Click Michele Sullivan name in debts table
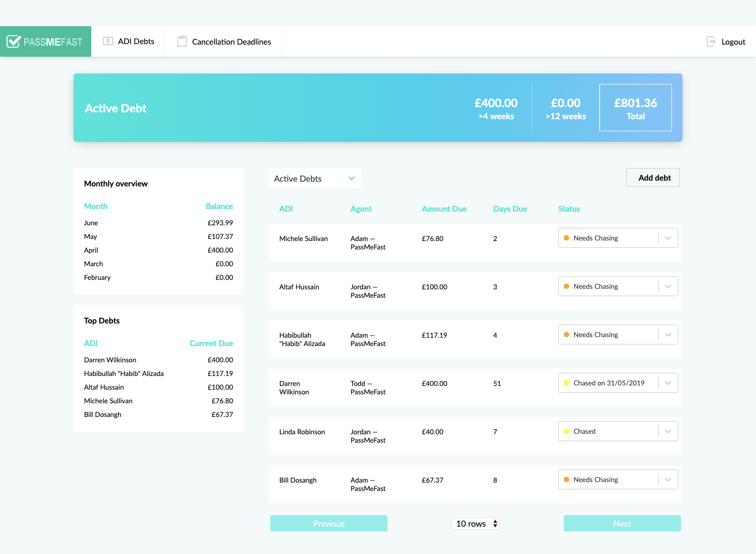The width and height of the screenshot is (756, 554). click(x=303, y=238)
